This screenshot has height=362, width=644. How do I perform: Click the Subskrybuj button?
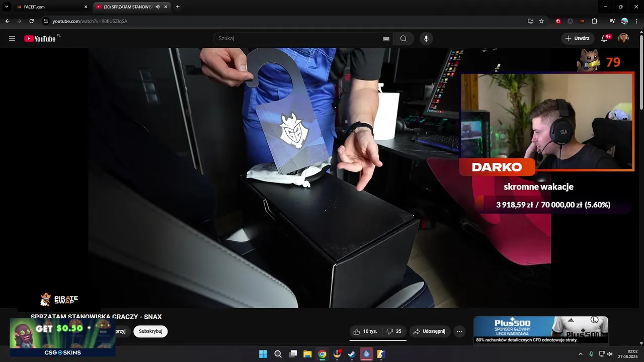(x=150, y=331)
